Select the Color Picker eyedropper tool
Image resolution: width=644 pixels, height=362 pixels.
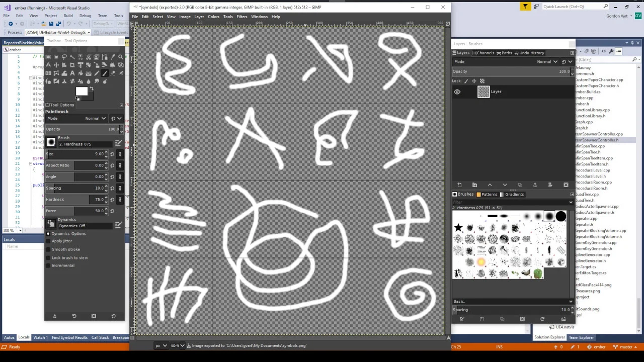pyautogui.click(x=113, y=57)
